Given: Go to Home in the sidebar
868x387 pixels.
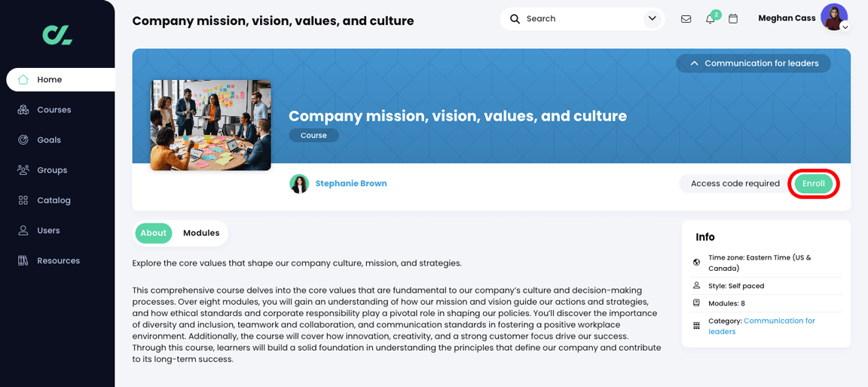Looking at the screenshot, I should [x=60, y=79].
